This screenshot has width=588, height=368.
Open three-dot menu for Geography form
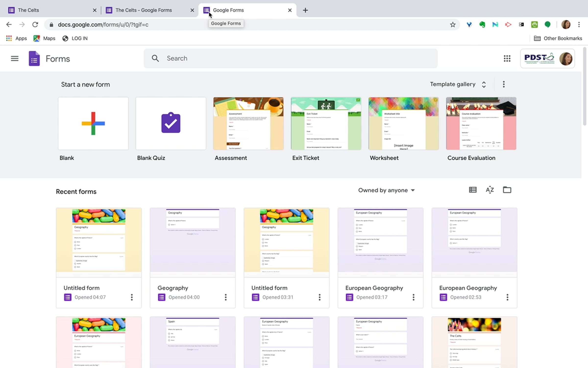click(x=226, y=297)
